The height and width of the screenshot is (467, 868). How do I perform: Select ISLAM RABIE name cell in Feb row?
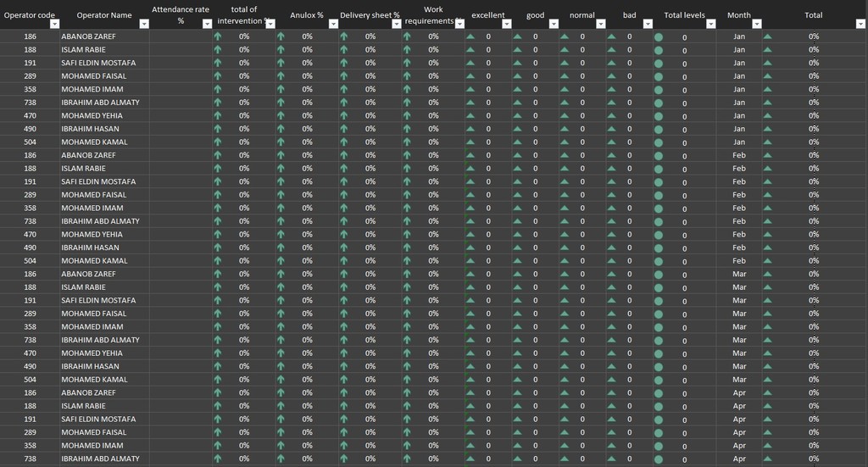[104, 168]
